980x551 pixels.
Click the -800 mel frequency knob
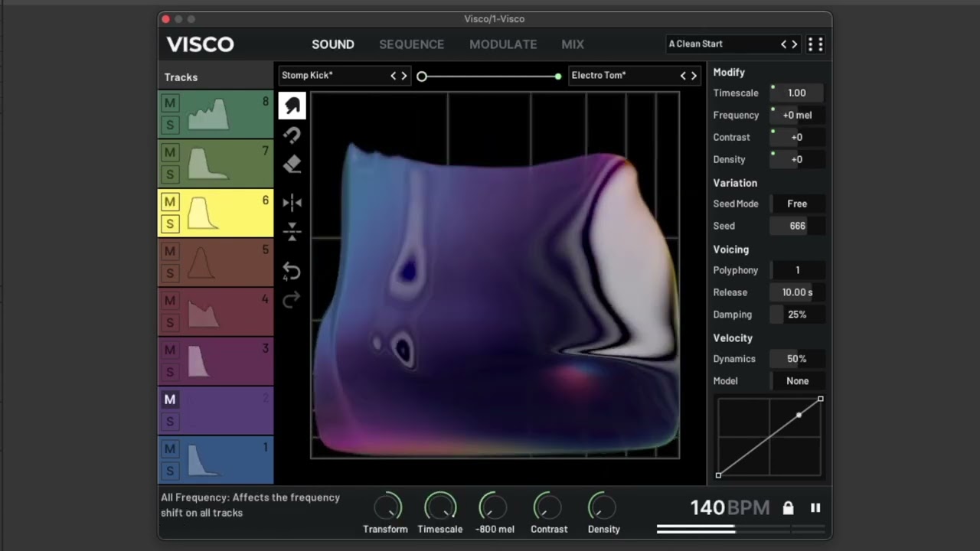pyautogui.click(x=493, y=507)
